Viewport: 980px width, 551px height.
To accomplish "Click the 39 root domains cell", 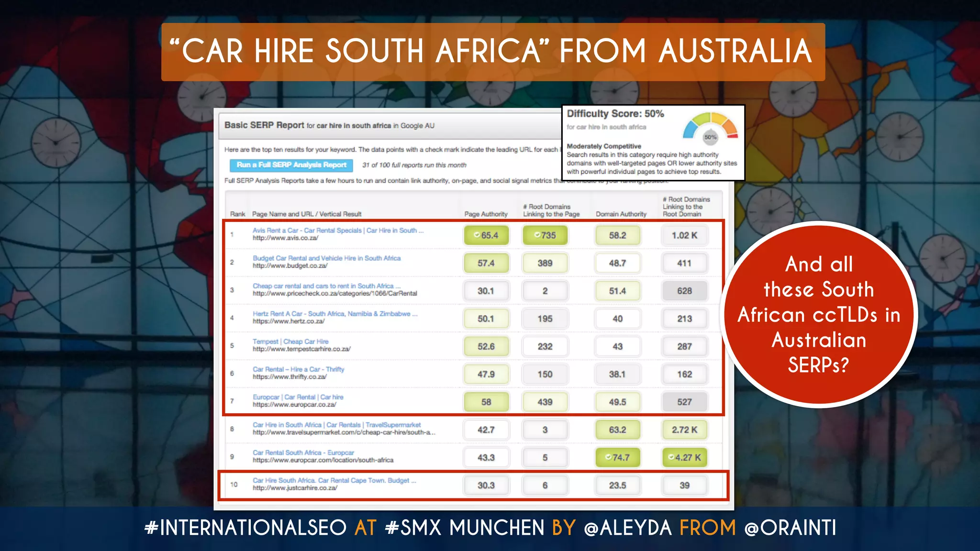I will (x=684, y=485).
